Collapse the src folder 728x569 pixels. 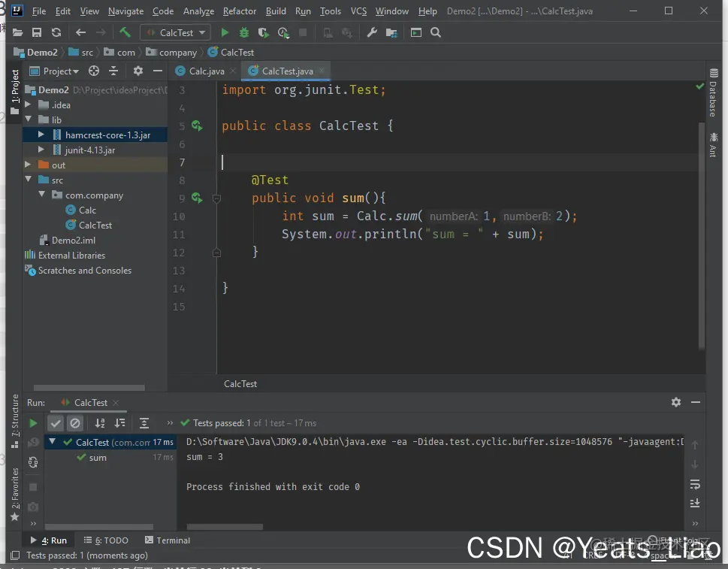pyautogui.click(x=28, y=180)
